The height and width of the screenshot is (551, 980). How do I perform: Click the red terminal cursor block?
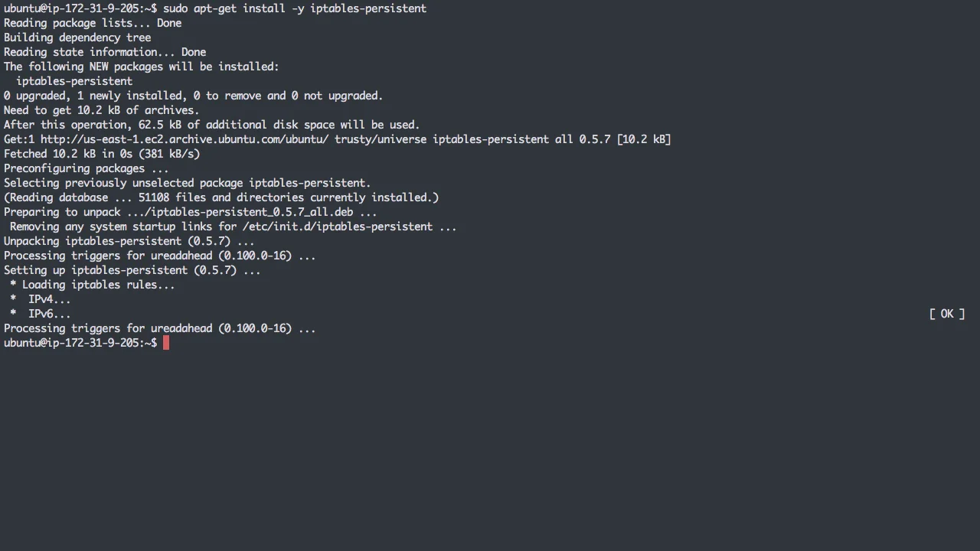166,343
